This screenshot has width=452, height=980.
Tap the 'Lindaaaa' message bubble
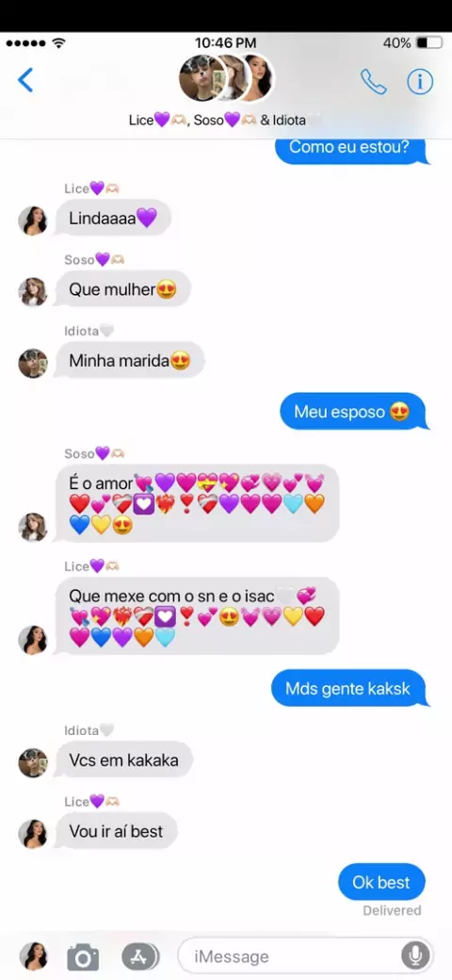click(x=113, y=218)
